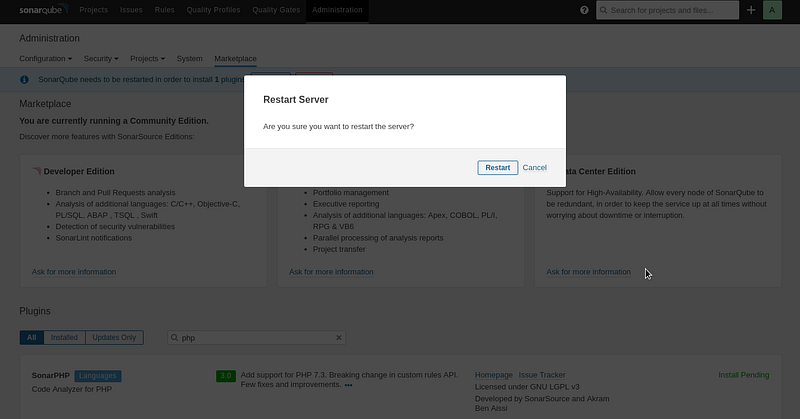This screenshot has height=419, width=800.
Task: Confirm with the Restart button
Action: 497,167
